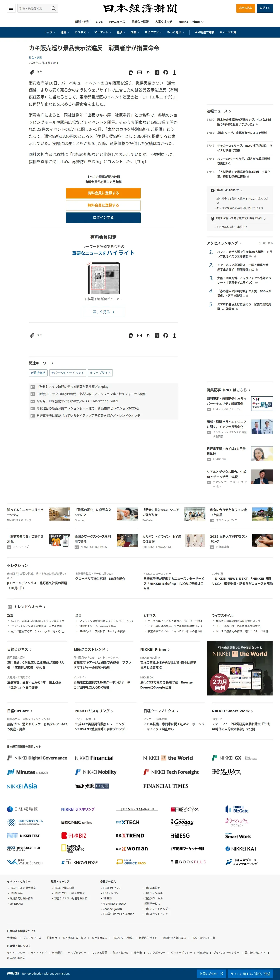The width and height of the screenshot is (280, 980).
Task: Click the X share icon above the article
Action: pos(157,72)
